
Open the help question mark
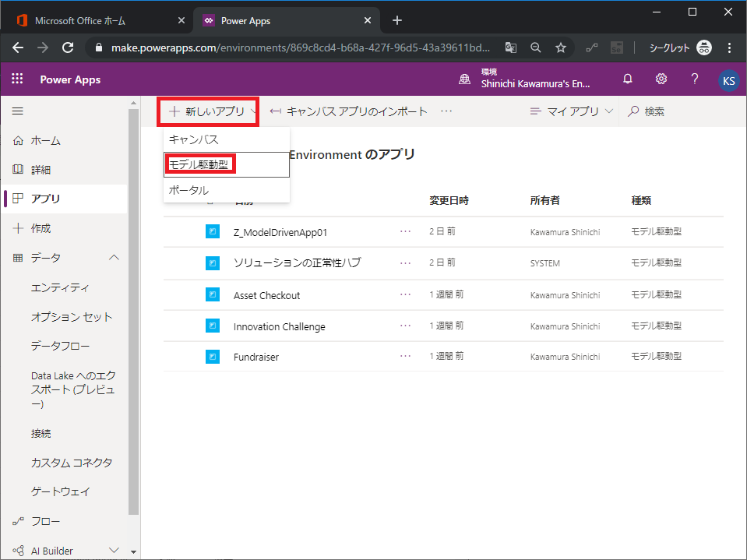point(694,79)
